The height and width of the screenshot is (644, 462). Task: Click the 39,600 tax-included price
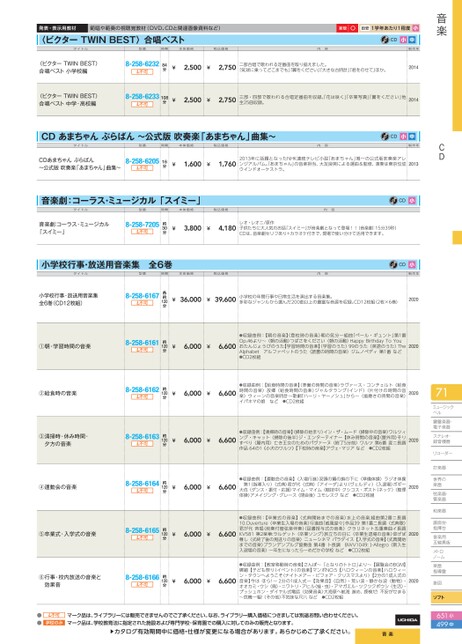pyautogui.click(x=225, y=300)
